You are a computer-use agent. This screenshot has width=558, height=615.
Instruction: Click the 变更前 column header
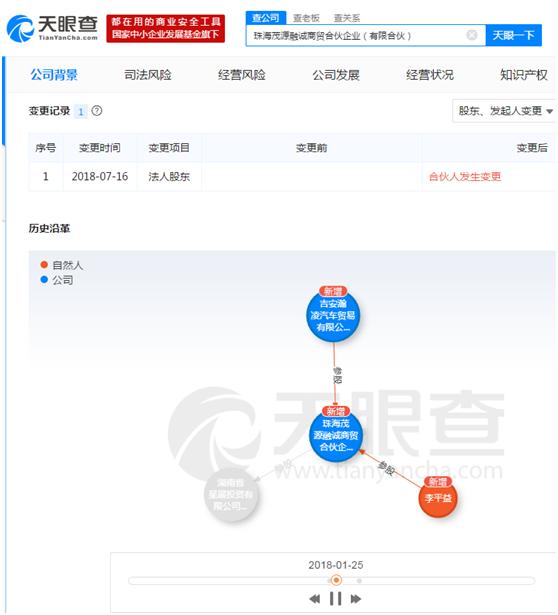click(311, 148)
